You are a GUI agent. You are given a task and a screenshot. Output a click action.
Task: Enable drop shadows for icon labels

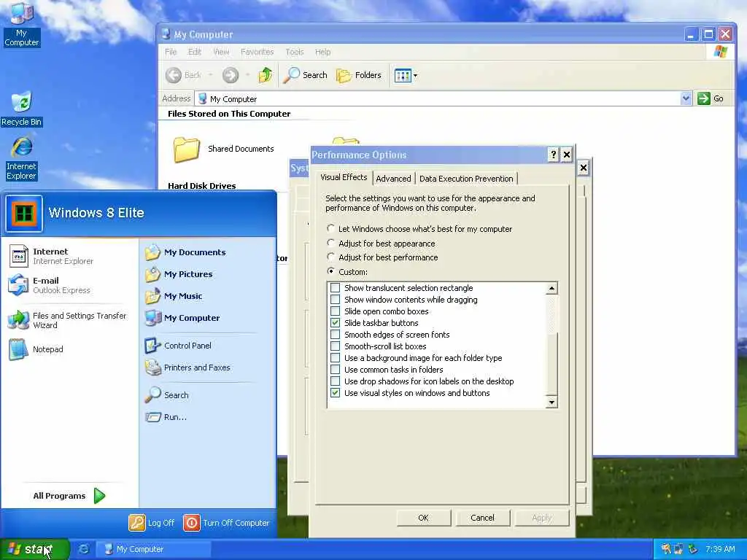(x=336, y=381)
